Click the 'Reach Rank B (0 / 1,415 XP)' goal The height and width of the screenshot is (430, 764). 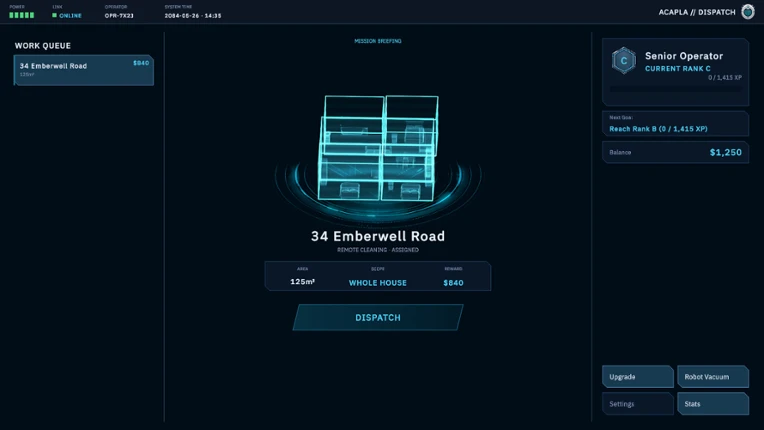tap(658, 129)
